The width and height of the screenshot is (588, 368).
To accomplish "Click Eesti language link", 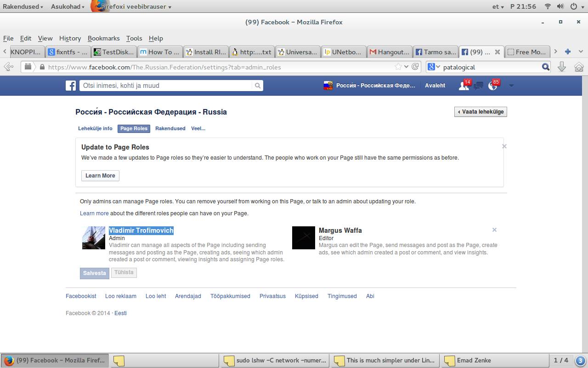I will click(120, 313).
